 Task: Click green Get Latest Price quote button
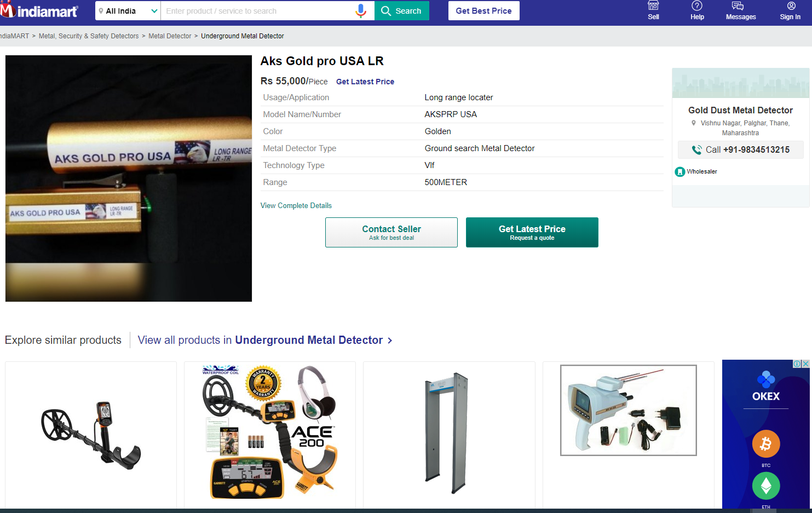(532, 232)
